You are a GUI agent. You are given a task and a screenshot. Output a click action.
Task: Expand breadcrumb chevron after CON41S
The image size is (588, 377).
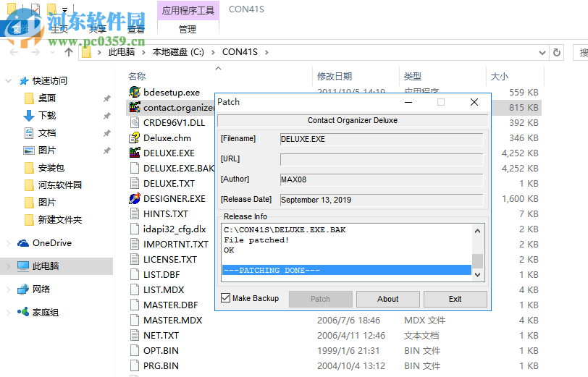[266, 52]
